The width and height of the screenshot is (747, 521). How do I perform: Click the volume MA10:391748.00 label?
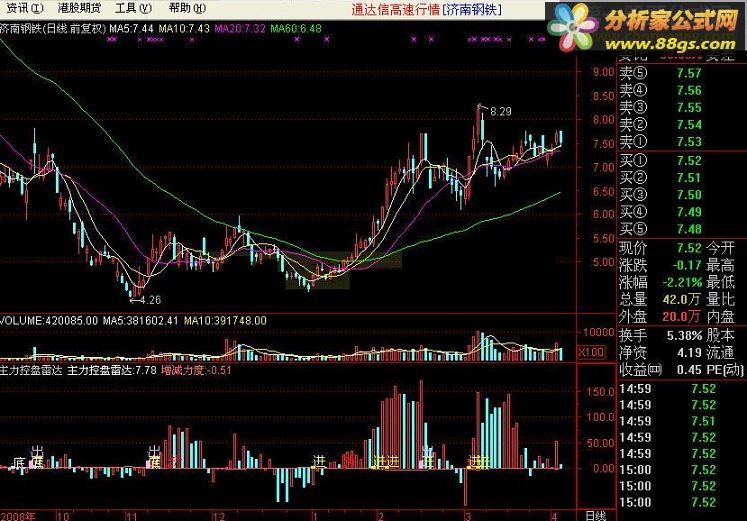point(225,321)
